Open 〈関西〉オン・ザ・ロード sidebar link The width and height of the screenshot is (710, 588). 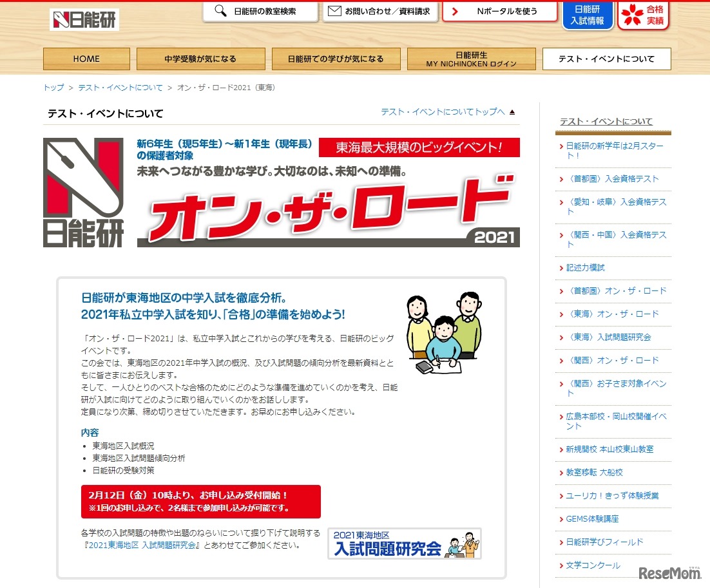[612, 360]
